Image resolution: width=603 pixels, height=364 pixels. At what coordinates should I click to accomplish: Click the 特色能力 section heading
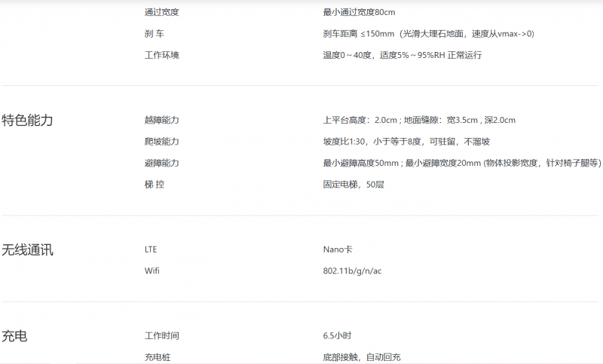[27, 121]
